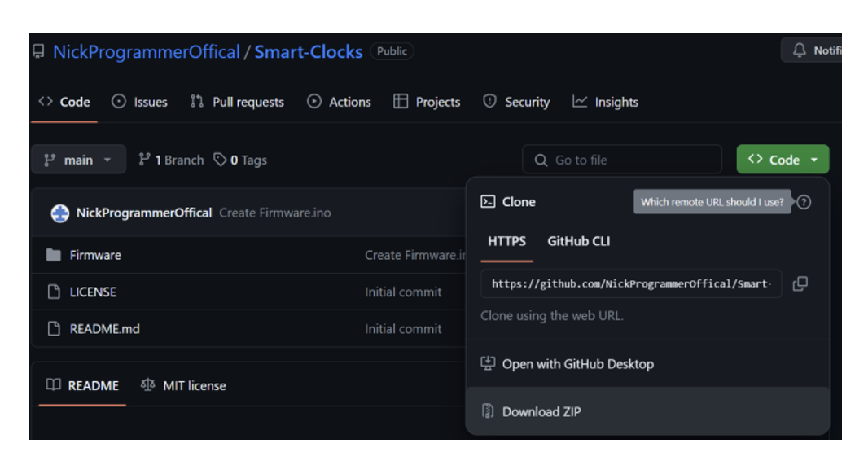This screenshot has height=461, width=868.
Task: Click the Go to file search field
Action: pyautogui.click(x=631, y=160)
